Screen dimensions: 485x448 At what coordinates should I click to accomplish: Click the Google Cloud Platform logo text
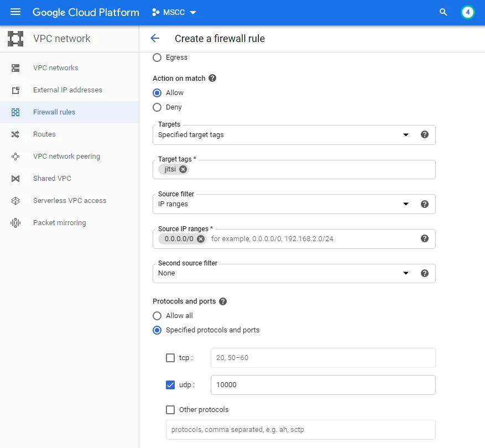click(x=86, y=12)
